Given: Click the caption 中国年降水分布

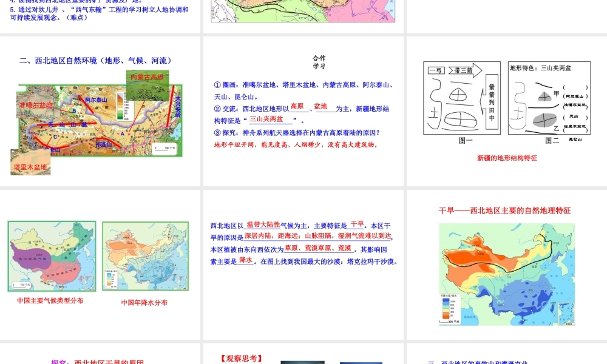Looking at the screenshot, I should 144,303.
